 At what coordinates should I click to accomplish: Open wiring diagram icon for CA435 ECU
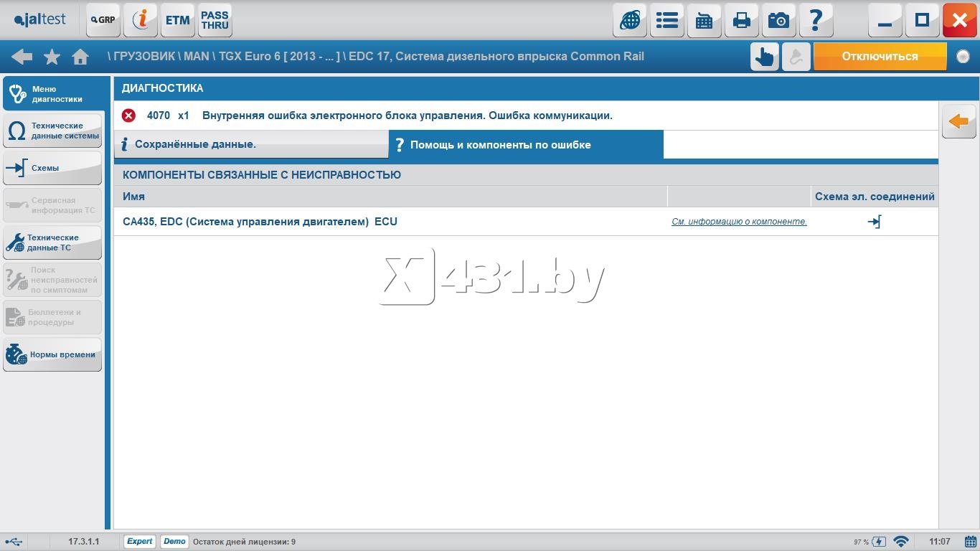874,222
